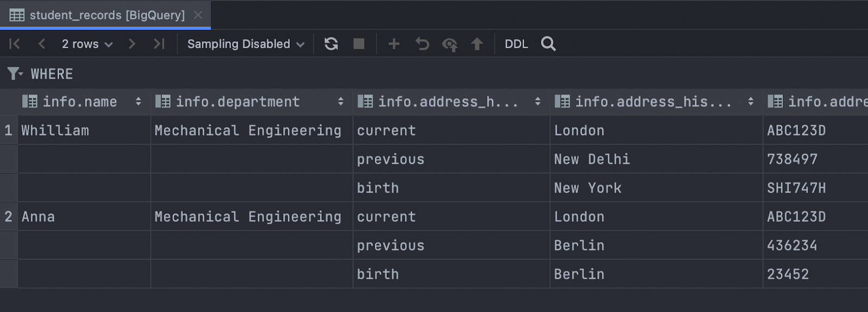868x312 pixels.
Task: Click the preview pending changes icon
Action: pos(450,44)
